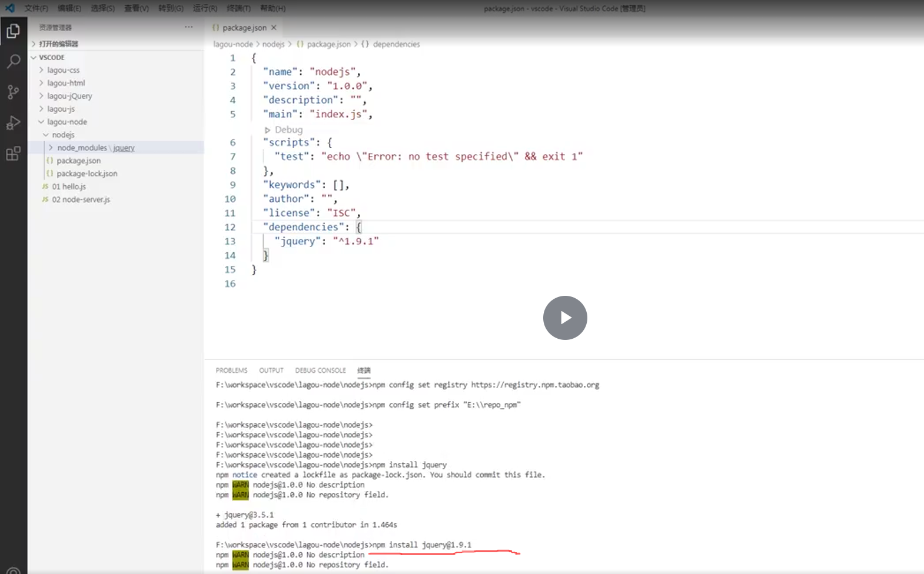Click the "name": "nodejs" line
Image resolution: width=924 pixels, height=574 pixels.
click(312, 72)
